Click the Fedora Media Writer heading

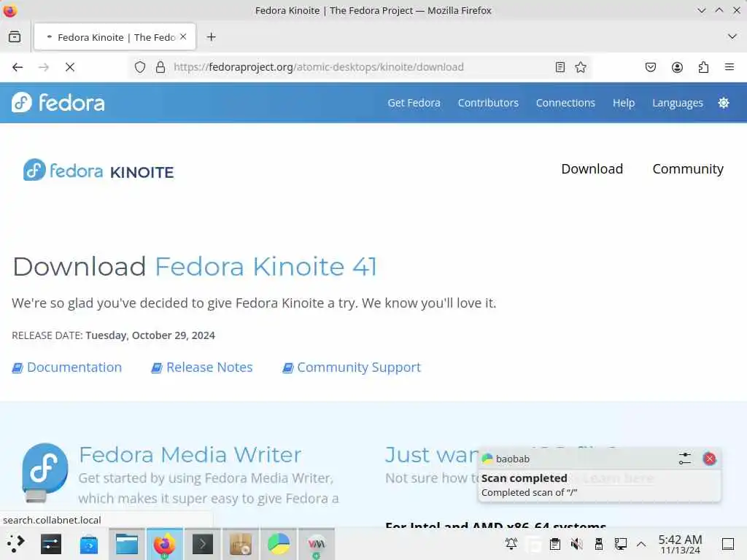(x=190, y=454)
